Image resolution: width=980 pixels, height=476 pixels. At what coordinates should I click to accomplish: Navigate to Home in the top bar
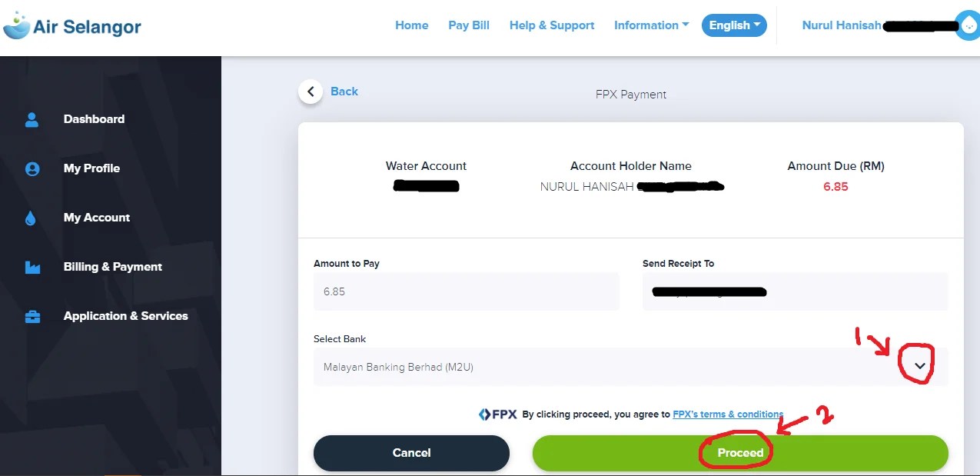coord(411,25)
